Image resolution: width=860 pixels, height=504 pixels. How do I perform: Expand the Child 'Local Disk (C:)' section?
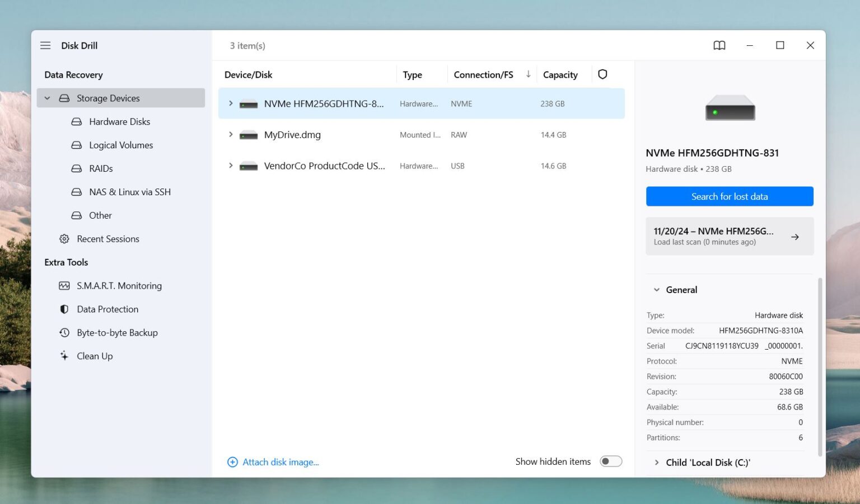coord(656,462)
